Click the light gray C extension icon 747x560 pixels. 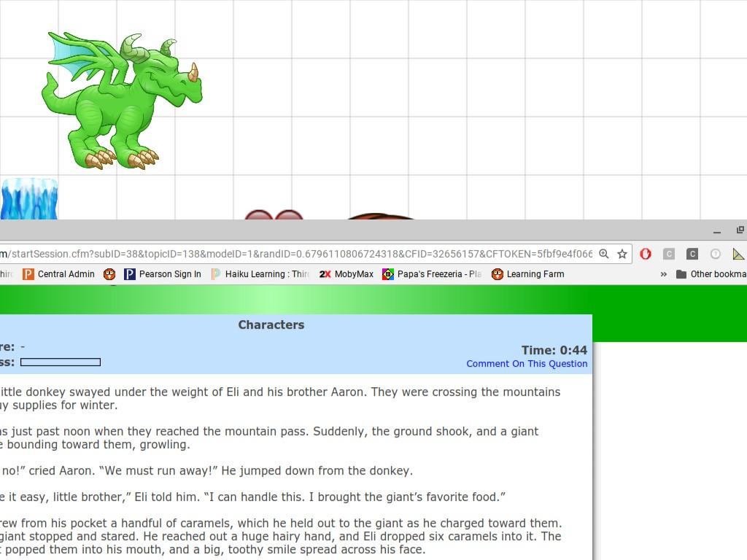click(x=669, y=254)
